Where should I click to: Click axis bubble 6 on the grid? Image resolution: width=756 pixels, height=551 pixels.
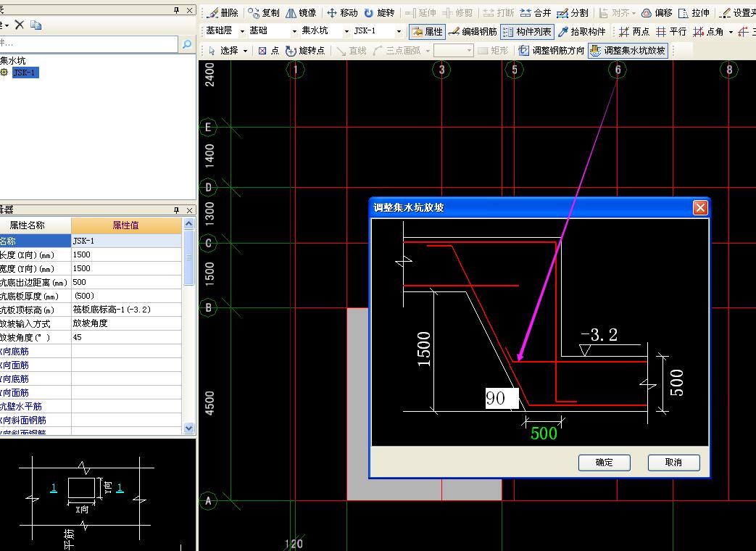coord(618,70)
